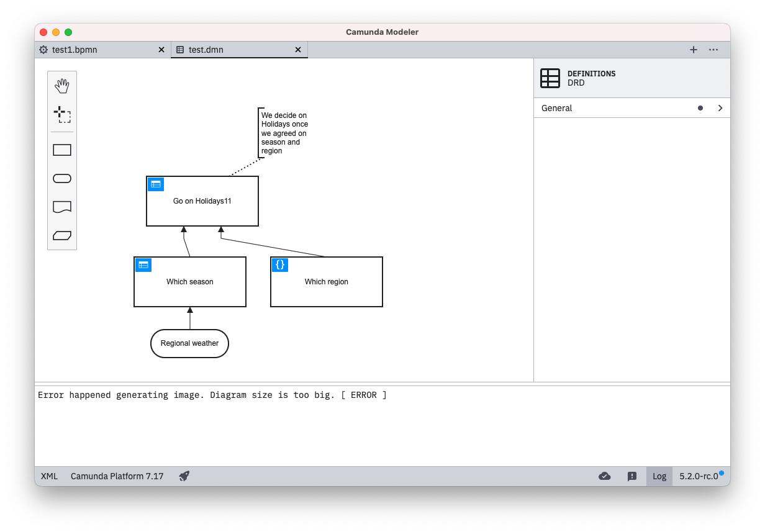Create a new tab with the plus button
This screenshot has height=532, width=765.
point(693,50)
